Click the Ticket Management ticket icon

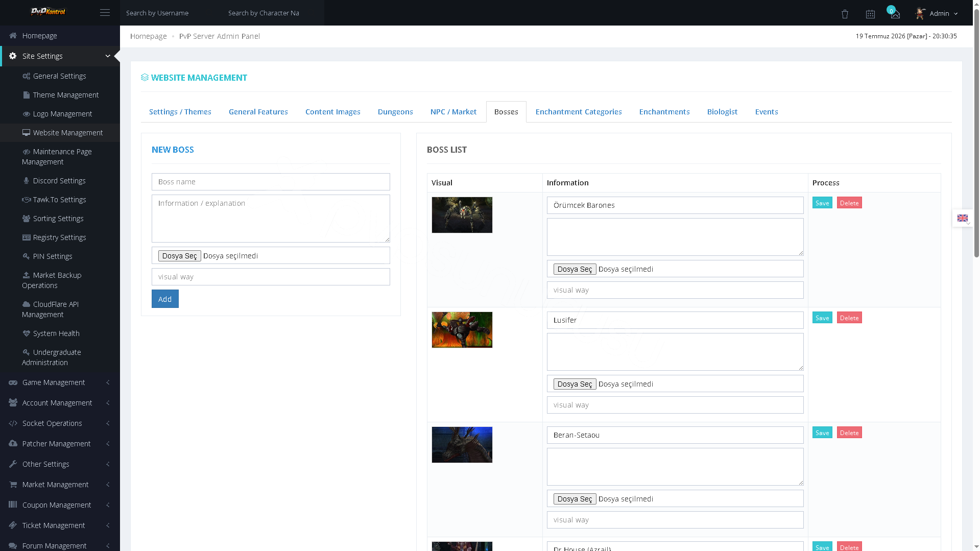pyautogui.click(x=13, y=525)
